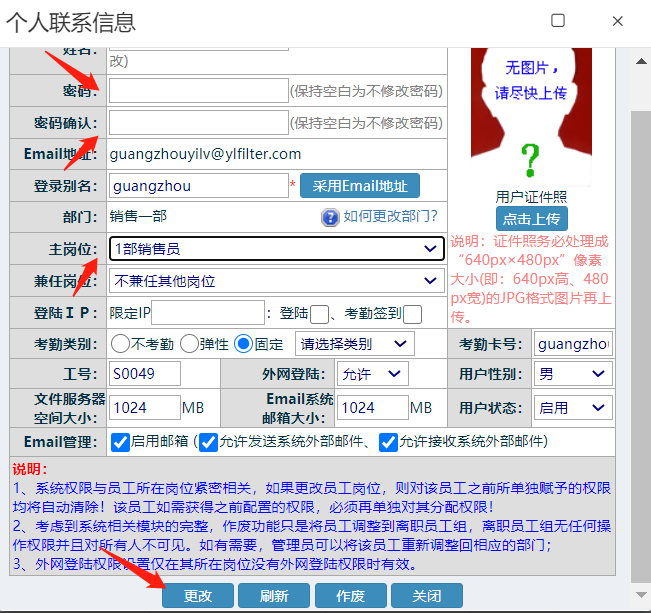Open the 如何更改部门 help link
Image resolution: width=651 pixels, height=613 pixels.
(390, 217)
